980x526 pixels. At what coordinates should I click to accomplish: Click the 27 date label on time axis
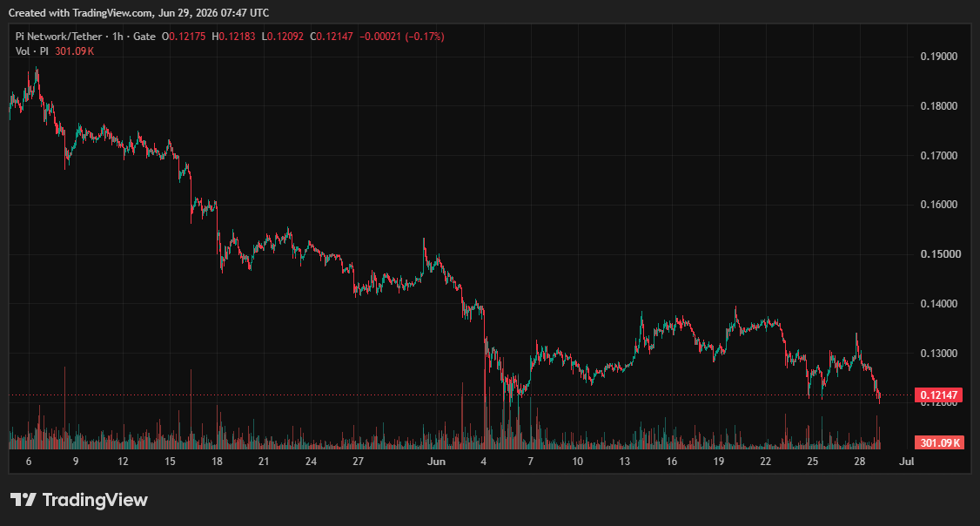pyautogui.click(x=358, y=461)
